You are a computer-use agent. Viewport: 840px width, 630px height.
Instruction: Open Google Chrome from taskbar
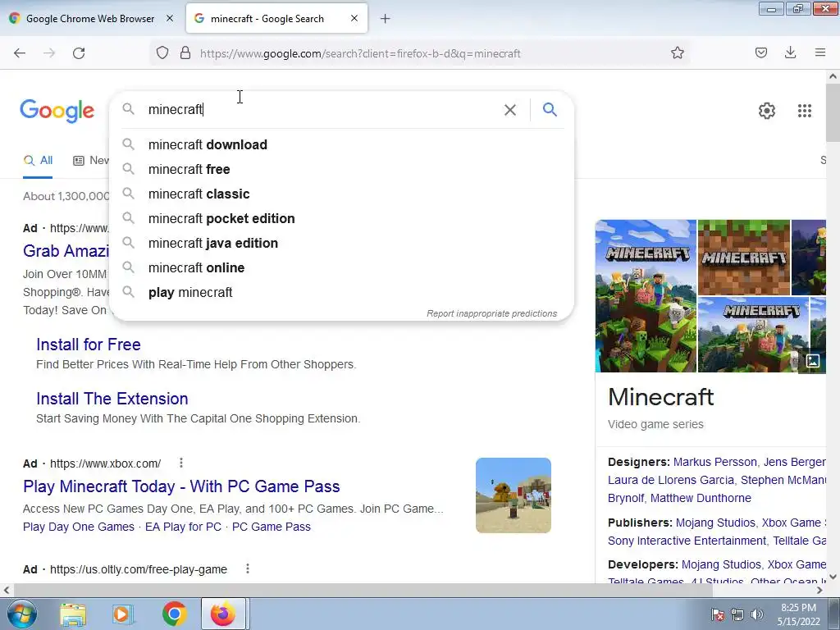[x=175, y=614]
